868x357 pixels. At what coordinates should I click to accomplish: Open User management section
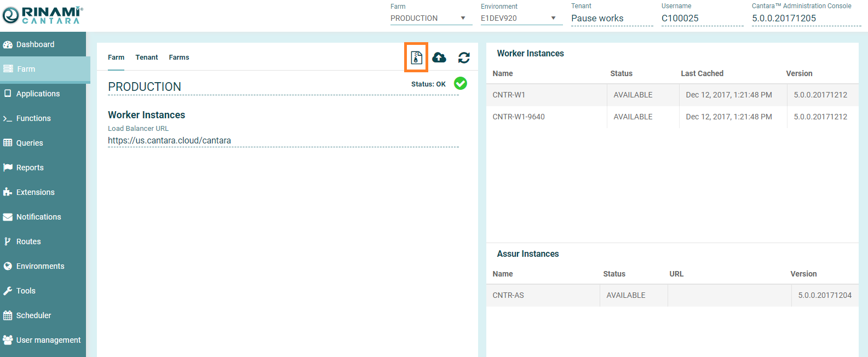[48, 340]
